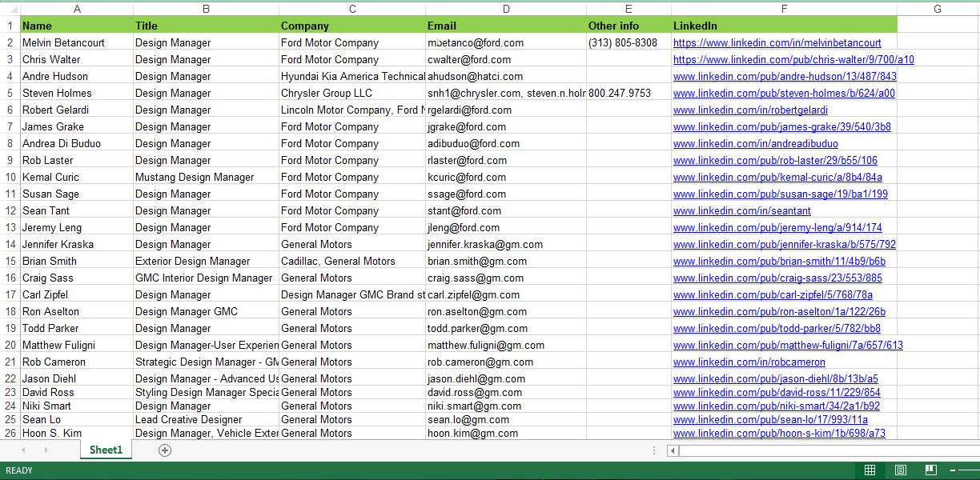980x480 pixels.
Task: Go to next sheet tab arrow
Action: click(46, 450)
